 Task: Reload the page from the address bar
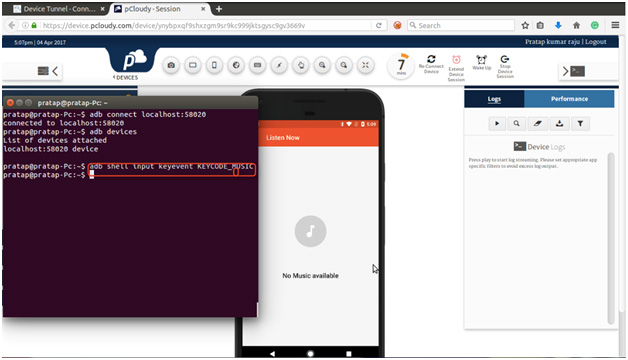tap(378, 26)
